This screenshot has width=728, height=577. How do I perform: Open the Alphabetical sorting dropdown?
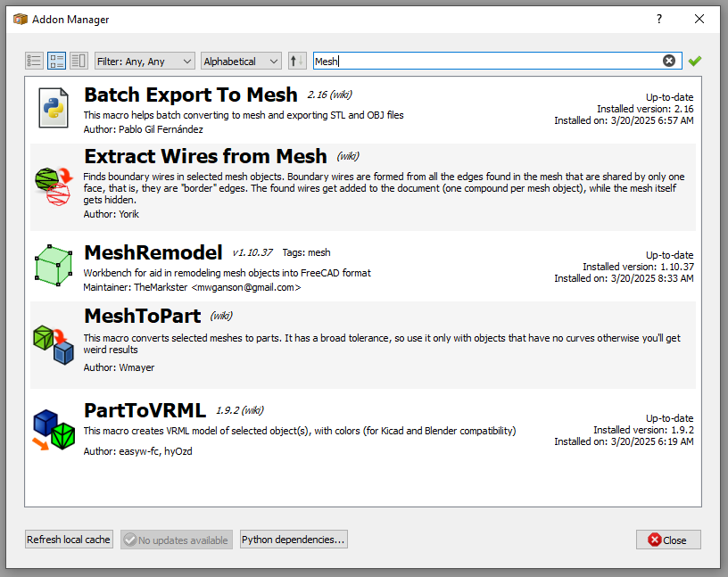240,60
